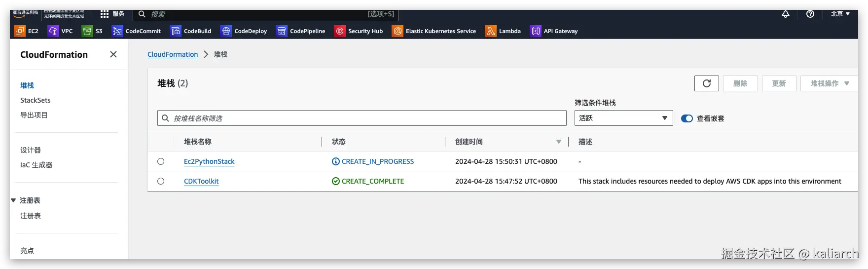Click the CREATE_COMPLETE status check icon
Image resolution: width=868 pixels, height=269 pixels.
pyautogui.click(x=336, y=181)
